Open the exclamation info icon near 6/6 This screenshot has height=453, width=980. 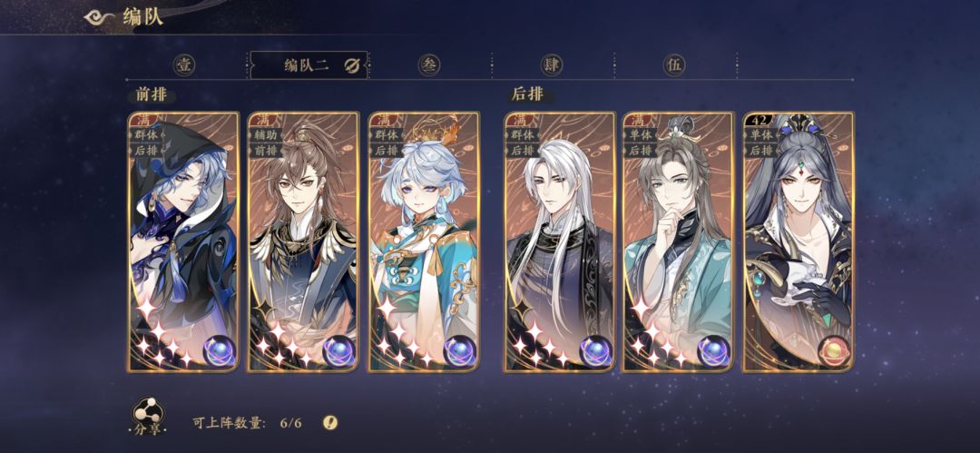click(x=330, y=422)
